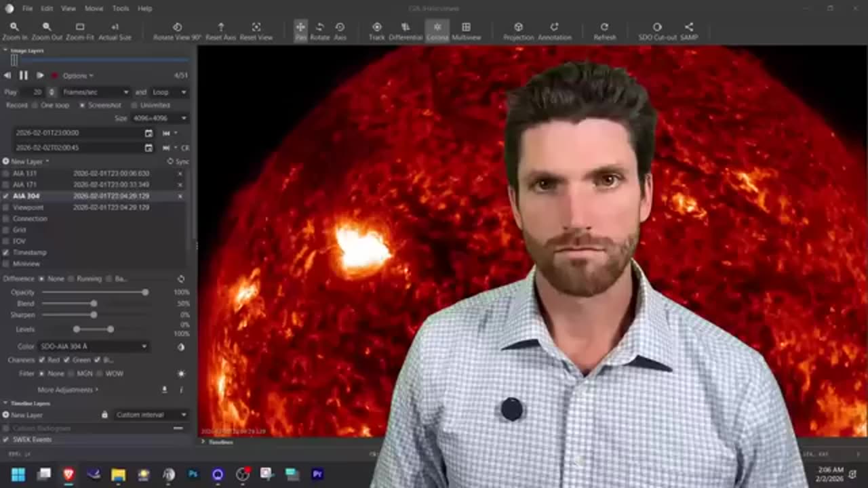Open the playback Options dropdown
868x488 pixels.
[x=78, y=75]
